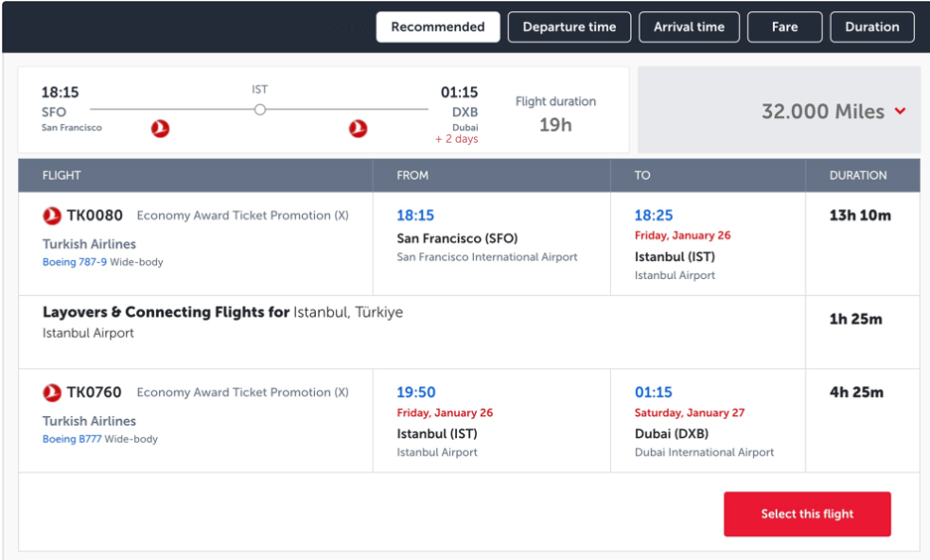Select the Recommended sort tab
This screenshot has width=930, height=560.
click(x=437, y=27)
